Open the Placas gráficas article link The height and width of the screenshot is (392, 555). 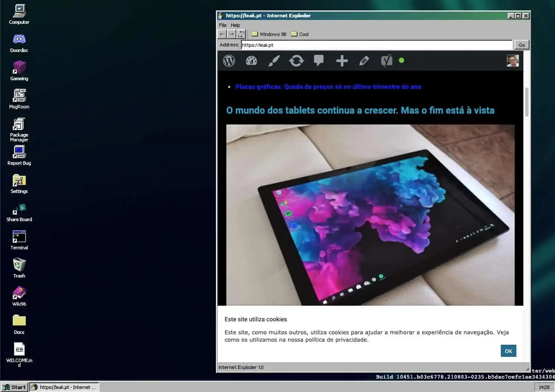[328, 87]
